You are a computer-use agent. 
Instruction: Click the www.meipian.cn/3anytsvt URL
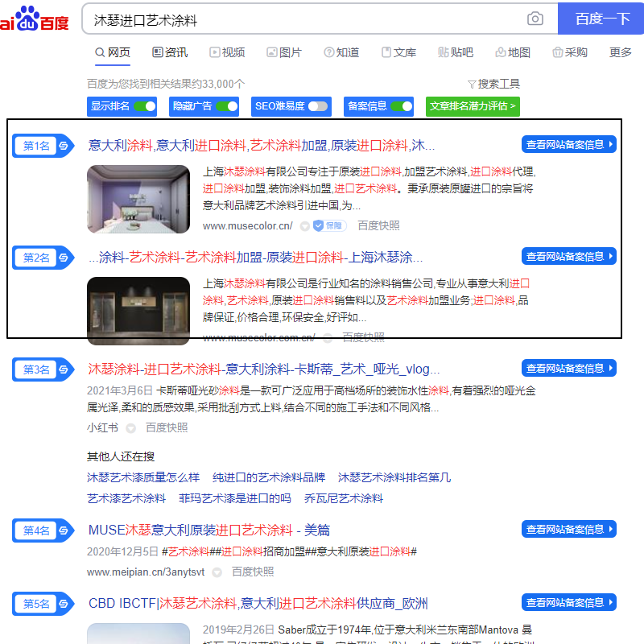tap(146, 572)
